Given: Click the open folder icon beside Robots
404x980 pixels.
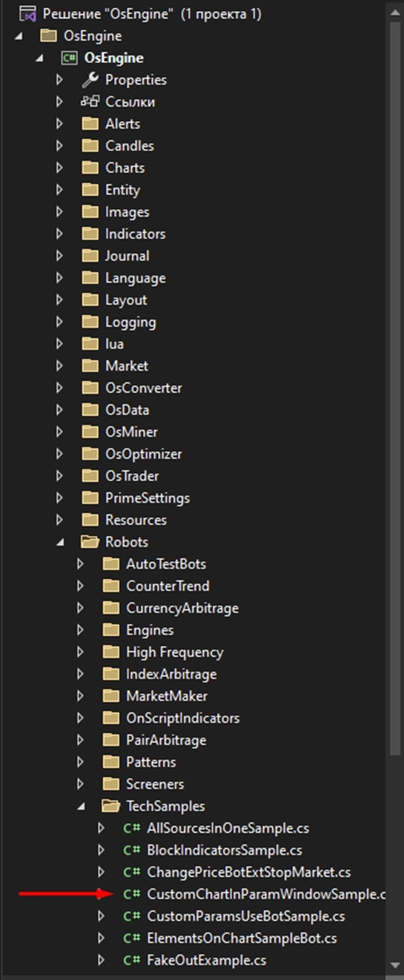Looking at the screenshot, I should click(x=90, y=542).
